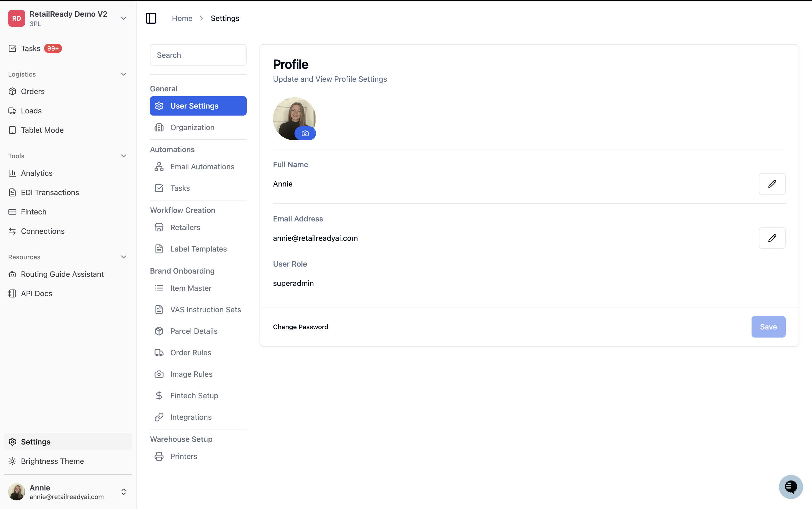
Task: Open Item Master settings
Action: tap(198, 288)
